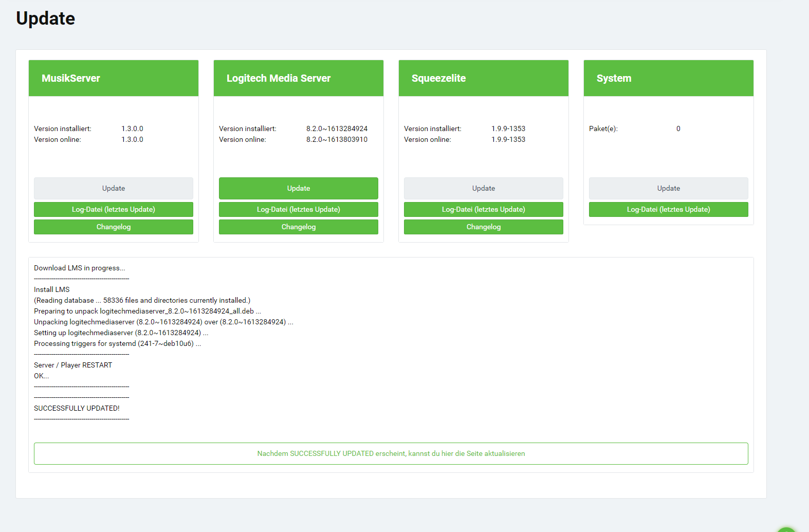The width and height of the screenshot is (809, 532).
Task: Click the MusikServer card header
Action: click(114, 78)
